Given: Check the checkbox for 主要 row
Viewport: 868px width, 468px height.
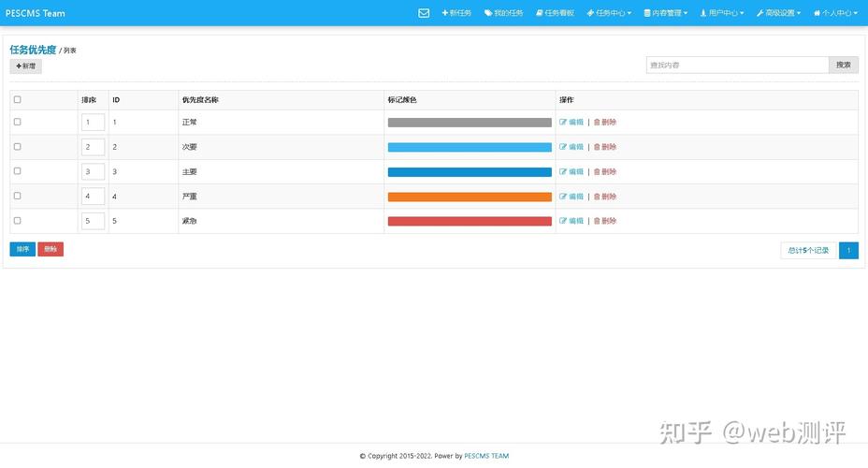Looking at the screenshot, I should click(17, 171).
